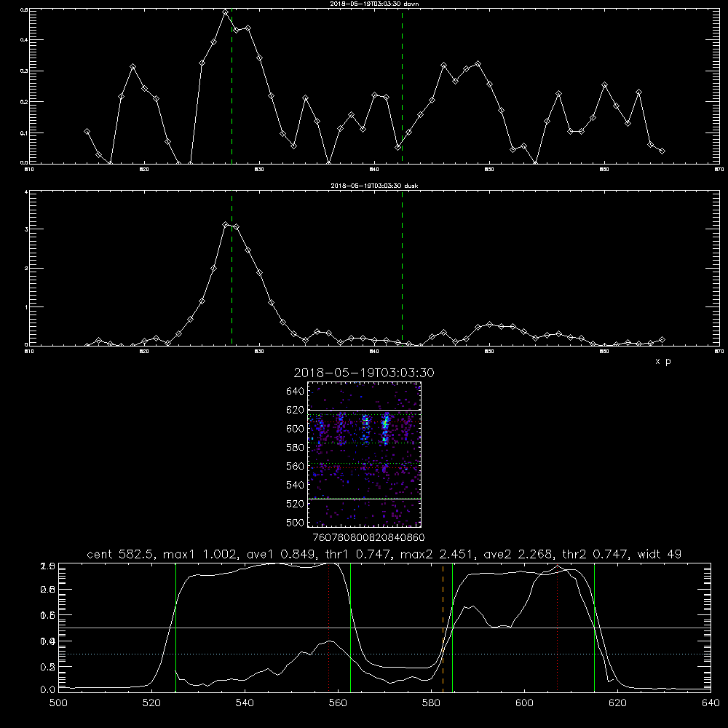The height and width of the screenshot is (728, 728).
Task: Click the '560' y-axis label of the color image
Action: pos(296,466)
